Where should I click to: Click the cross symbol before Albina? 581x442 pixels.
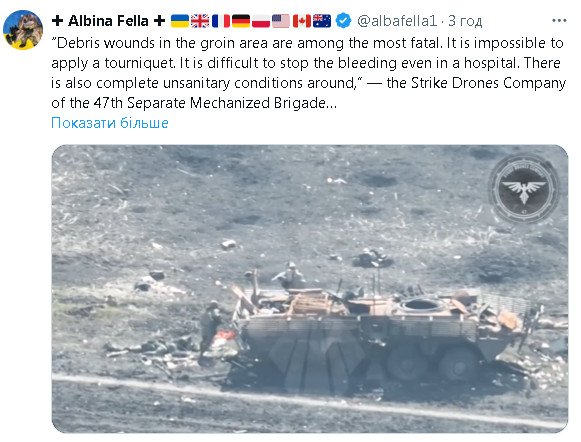(x=57, y=21)
